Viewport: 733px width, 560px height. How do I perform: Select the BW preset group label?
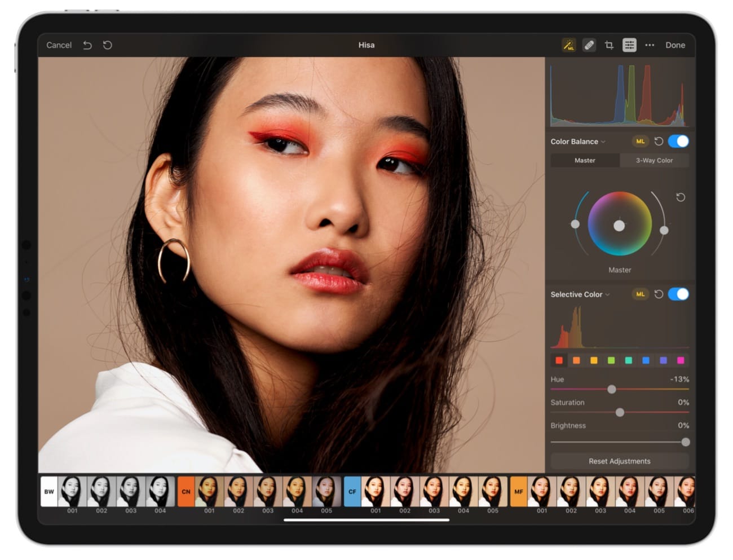click(x=49, y=492)
